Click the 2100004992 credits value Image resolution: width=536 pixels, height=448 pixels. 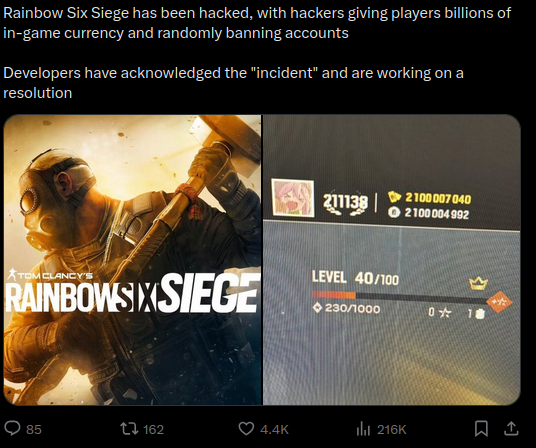point(437,214)
